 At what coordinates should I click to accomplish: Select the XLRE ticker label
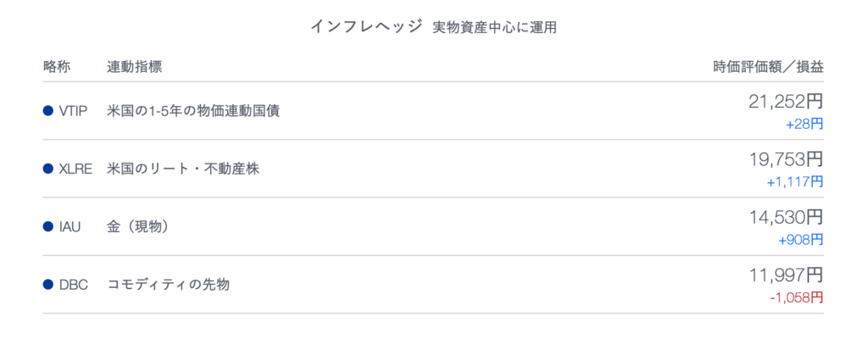pos(75,169)
